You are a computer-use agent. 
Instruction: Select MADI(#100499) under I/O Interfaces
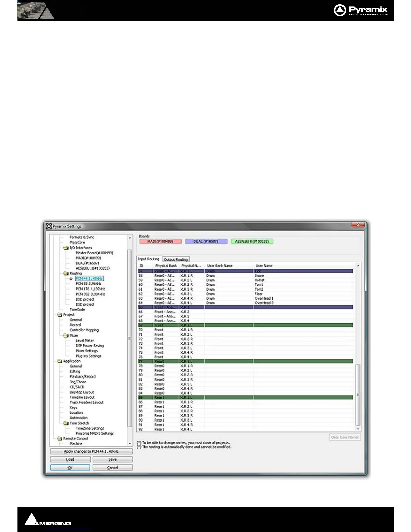(x=88, y=258)
